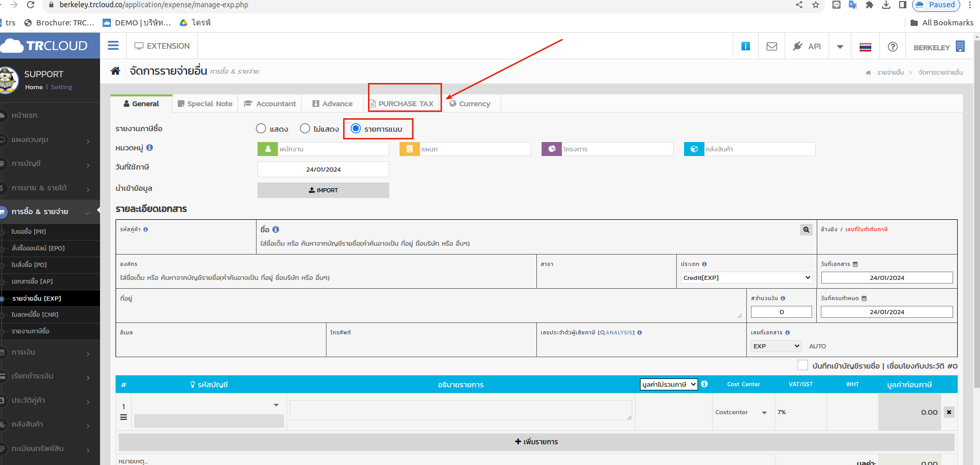Collapse the การซื้อ & รายจ่าย sidebar menu
The image size is (980, 465).
50,212
